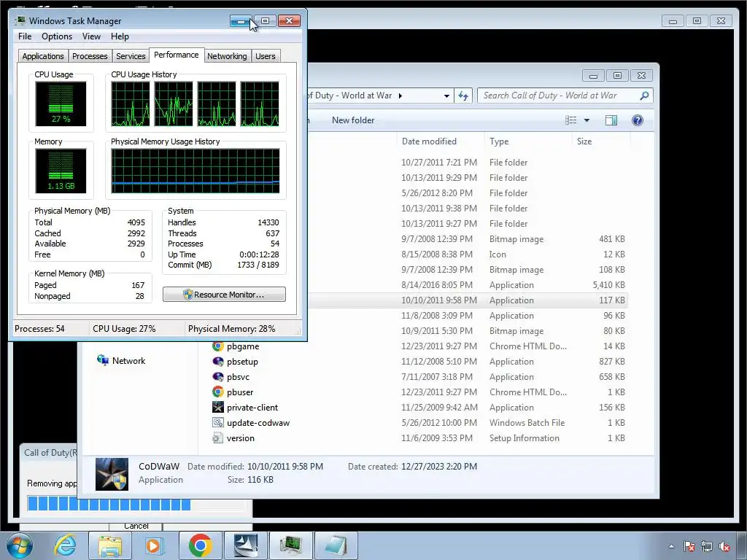Select the 5,410 KB Application row
Image resolution: width=747 pixels, height=560 pixels.
[467, 285]
